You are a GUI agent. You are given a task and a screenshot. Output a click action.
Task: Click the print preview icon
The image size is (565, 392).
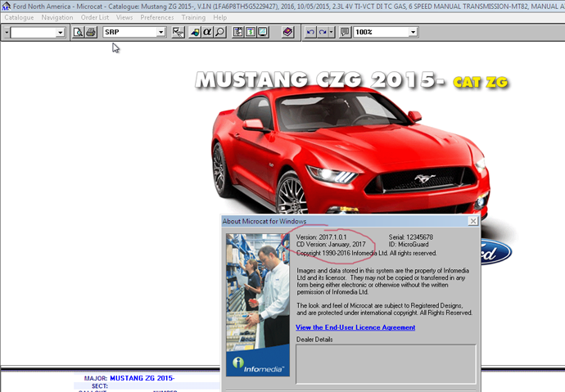(78, 32)
